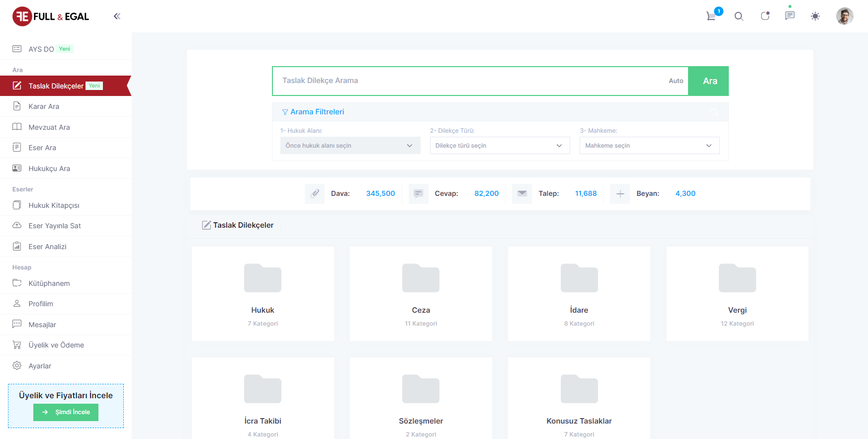Click the Şimdi İncele button
Image resolution: width=868 pixels, height=439 pixels.
coord(66,412)
